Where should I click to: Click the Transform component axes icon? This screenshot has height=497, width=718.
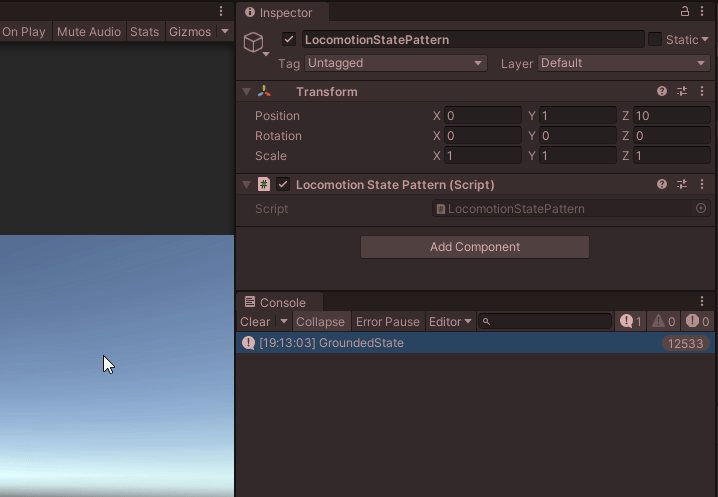(x=264, y=92)
